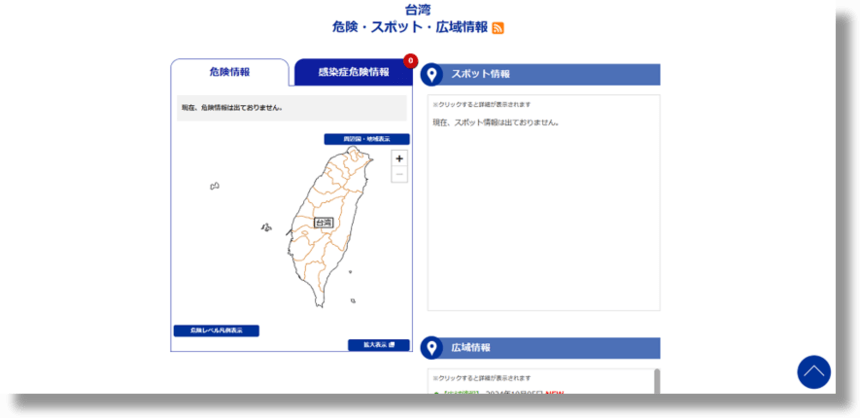Image resolution: width=860 pixels, height=418 pixels.
Task: Click the map pin icon beside スポット情報
Action: [432, 75]
